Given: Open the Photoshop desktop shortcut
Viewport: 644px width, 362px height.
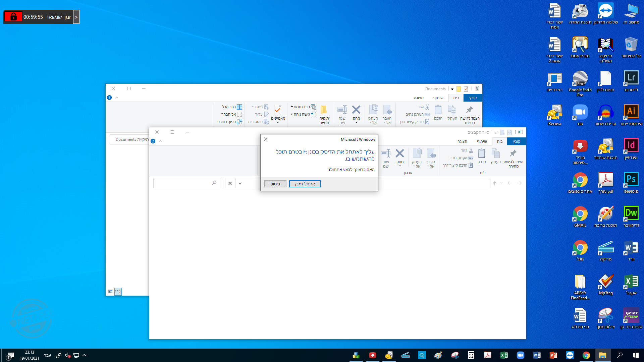Looking at the screenshot, I should tap(631, 180).
